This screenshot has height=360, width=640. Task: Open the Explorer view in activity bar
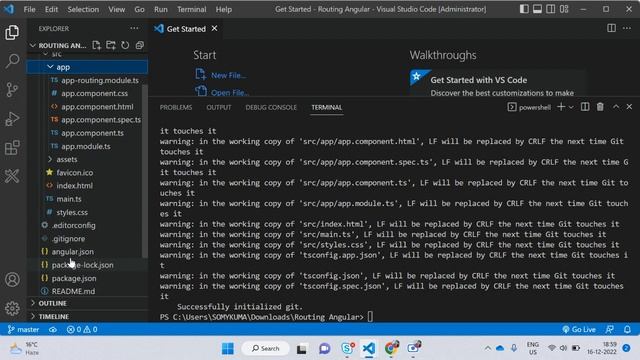tap(12, 33)
